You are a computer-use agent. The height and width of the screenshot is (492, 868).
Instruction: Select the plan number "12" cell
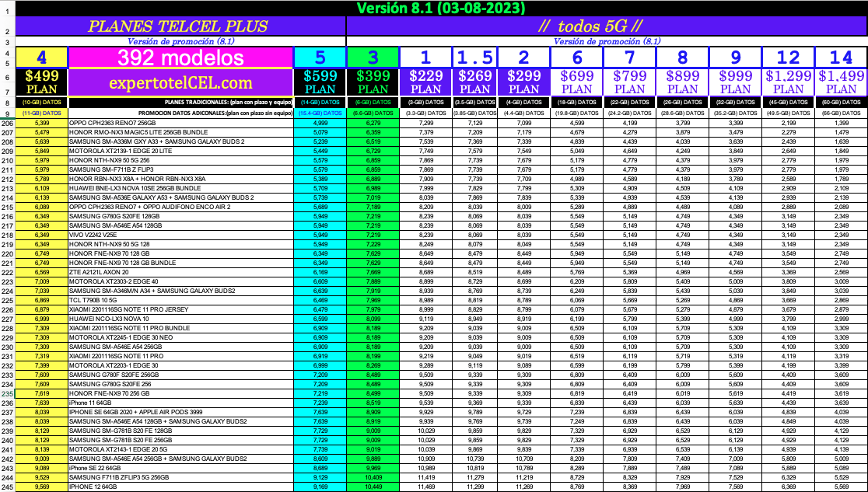(x=789, y=58)
